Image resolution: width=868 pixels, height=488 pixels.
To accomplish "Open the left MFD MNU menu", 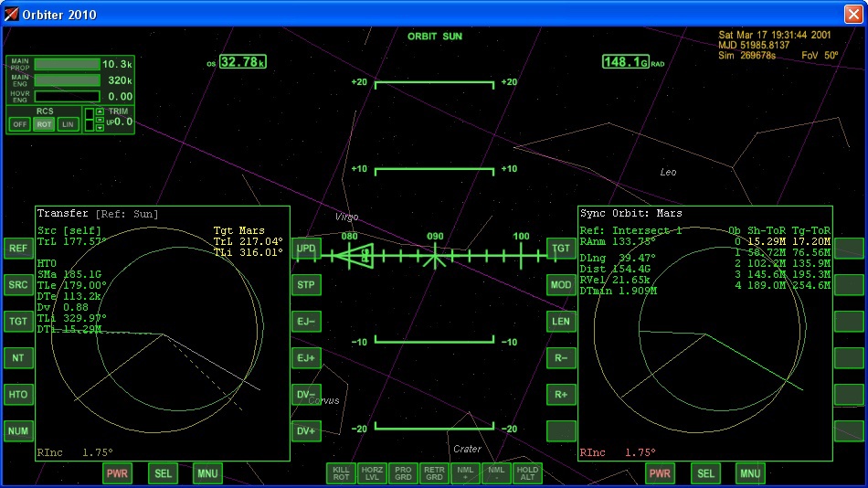I will [x=207, y=473].
